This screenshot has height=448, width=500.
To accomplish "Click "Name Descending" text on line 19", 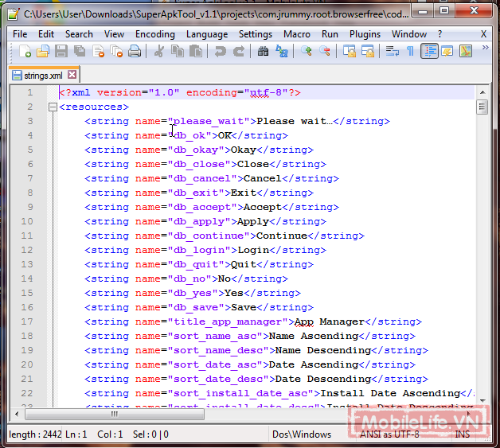I will 323,350.
